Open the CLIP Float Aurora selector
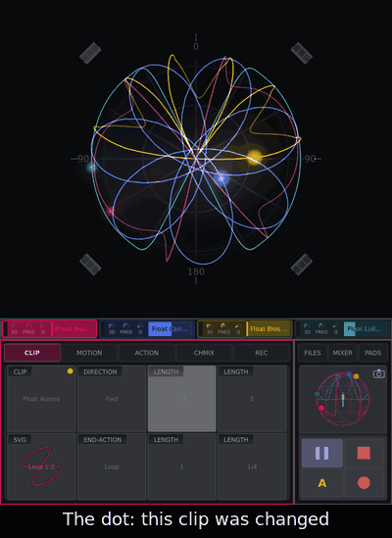This screenshot has height=538, width=392. coord(41,398)
